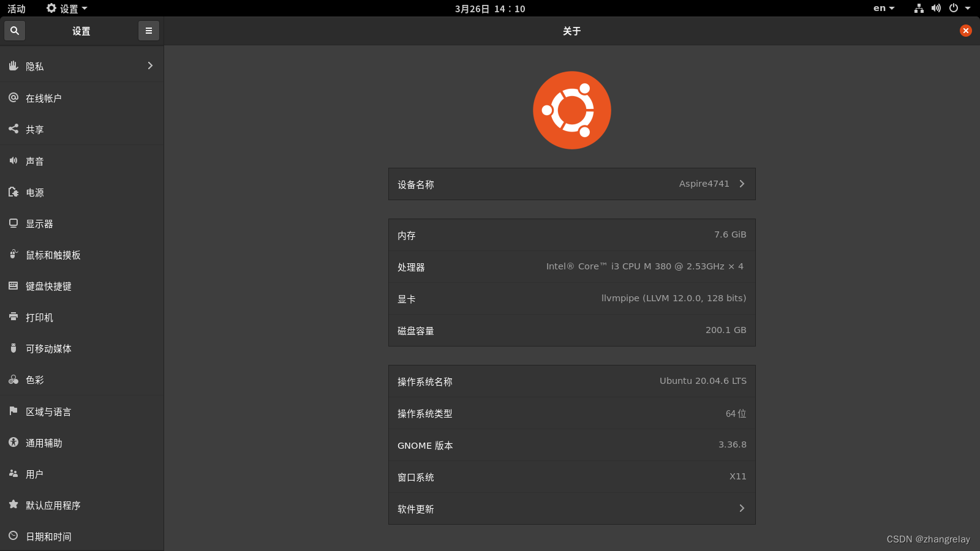Click the windowing system value X11
The image size is (980, 551).
(738, 476)
